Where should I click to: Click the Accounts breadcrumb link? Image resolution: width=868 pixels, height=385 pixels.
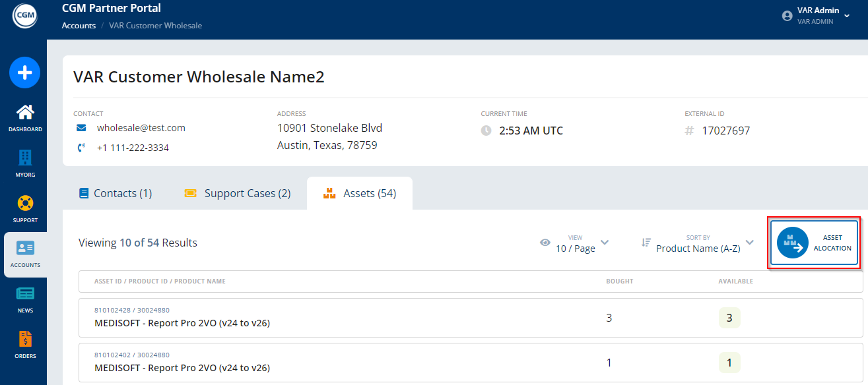(79, 26)
